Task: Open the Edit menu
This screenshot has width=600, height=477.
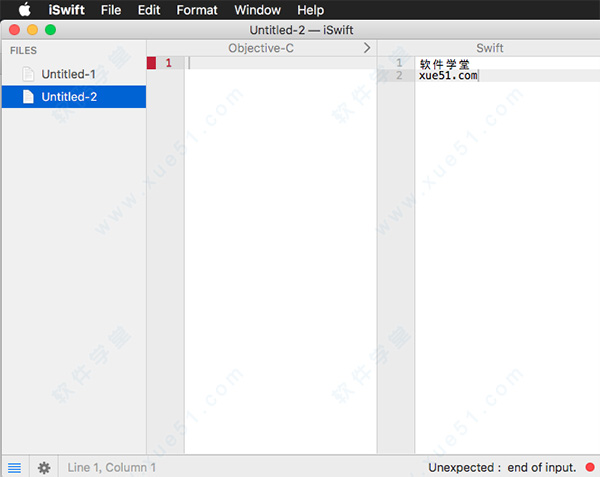Action: click(149, 10)
